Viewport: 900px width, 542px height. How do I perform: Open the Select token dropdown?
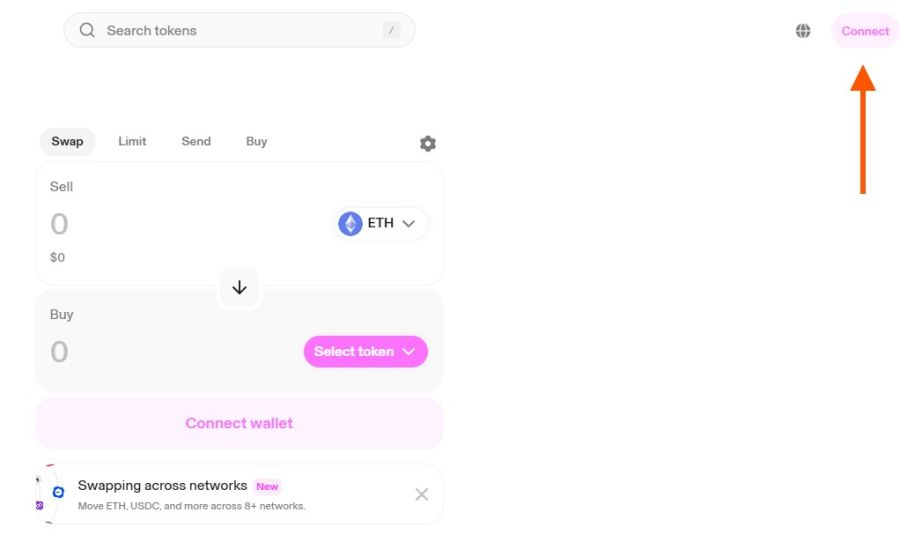(x=365, y=351)
